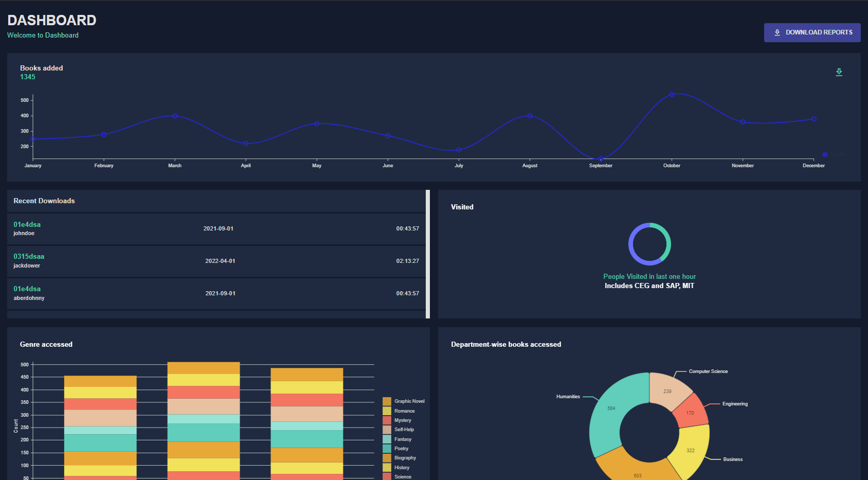Image resolution: width=868 pixels, height=480 pixels.
Task: Click the September axis label
Action: pyautogui.click(x=601, y=166)
